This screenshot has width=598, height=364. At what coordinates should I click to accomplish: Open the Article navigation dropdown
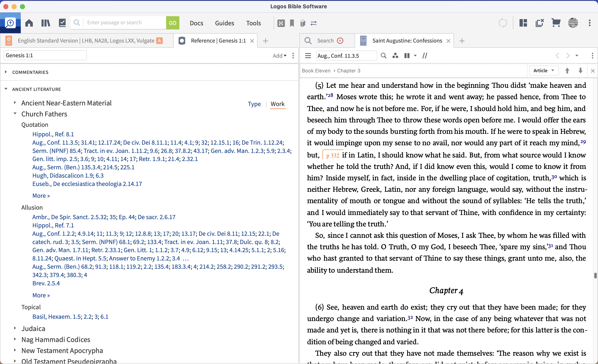(x=544, y=71)
